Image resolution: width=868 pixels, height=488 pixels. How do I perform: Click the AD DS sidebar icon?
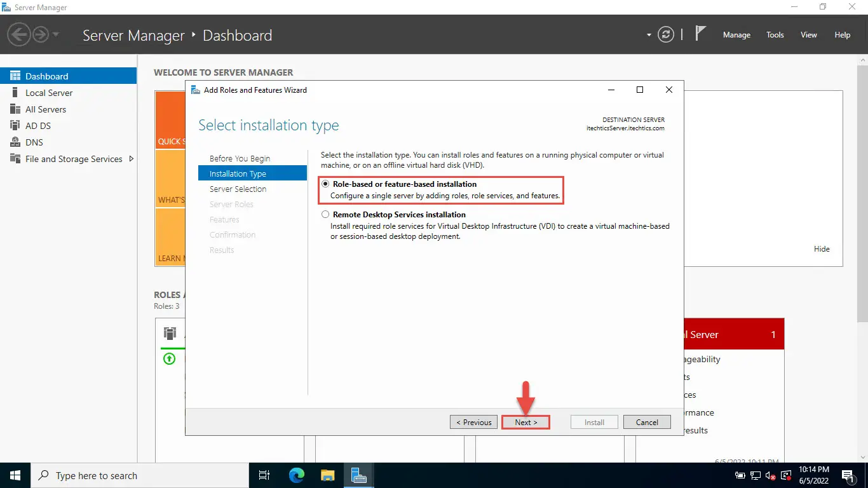point(15,126)
